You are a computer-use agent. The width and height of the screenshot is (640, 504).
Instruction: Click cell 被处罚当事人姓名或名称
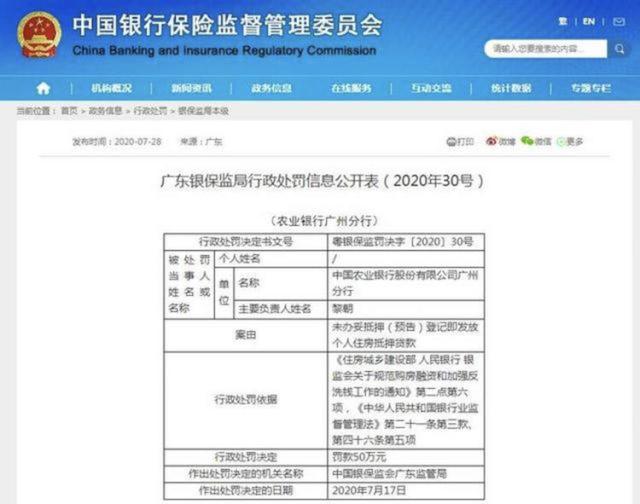click(189, 284)
